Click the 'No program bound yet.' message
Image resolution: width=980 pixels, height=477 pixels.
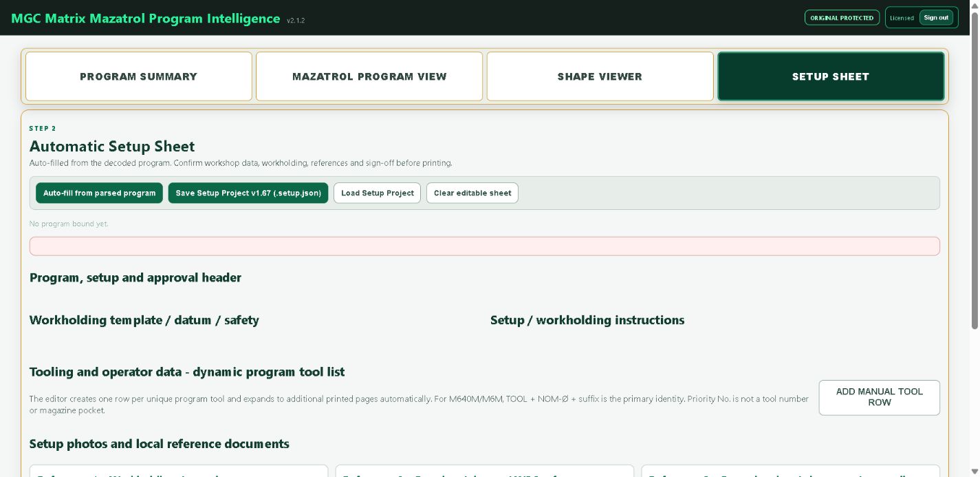click(x=69, y=224)
